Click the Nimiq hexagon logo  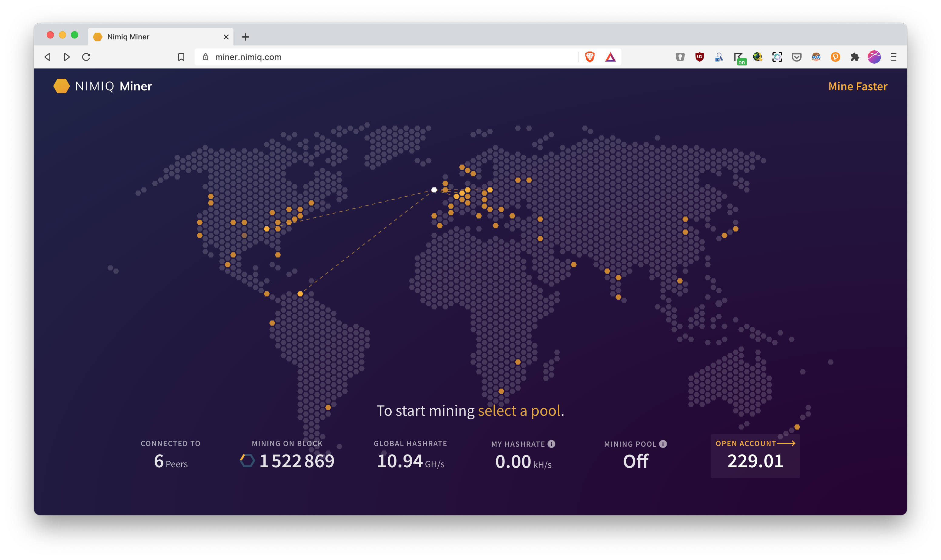pyautogui.click(x=62, y=86)
